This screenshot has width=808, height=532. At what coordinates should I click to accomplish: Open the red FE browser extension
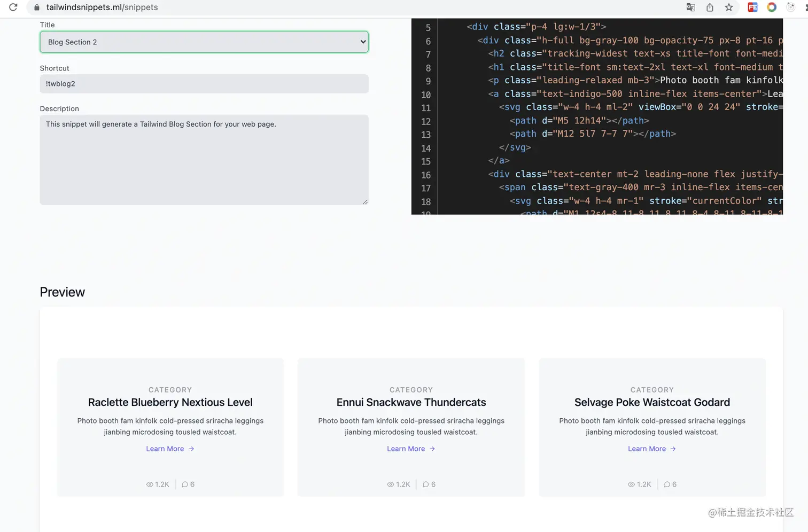coord(752,7)
